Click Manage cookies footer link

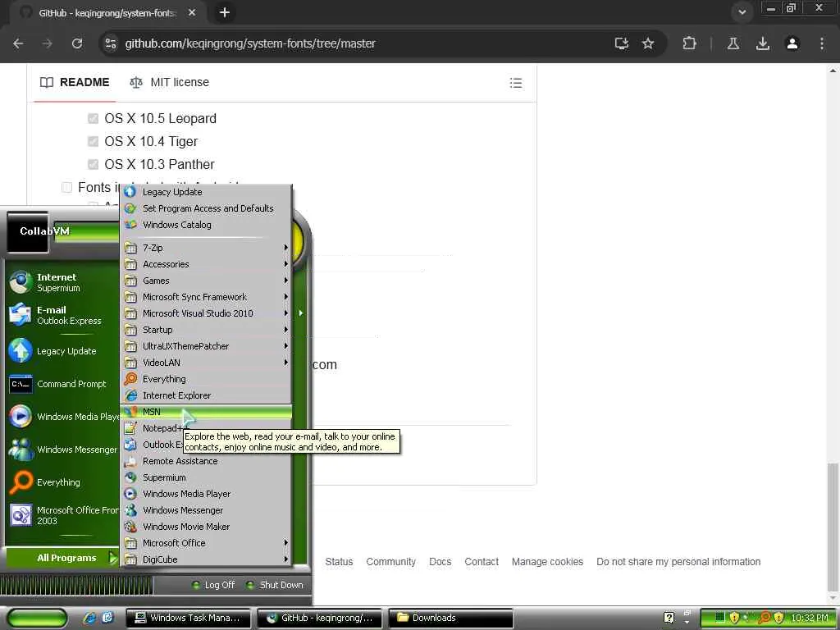pyautogui.click(x=547, y=561)
